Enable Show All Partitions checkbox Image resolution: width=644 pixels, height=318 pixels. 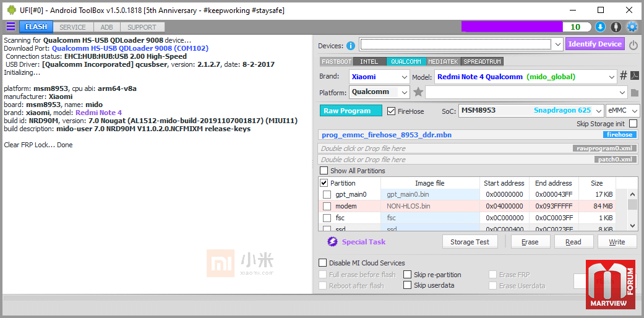pos(324,171)
